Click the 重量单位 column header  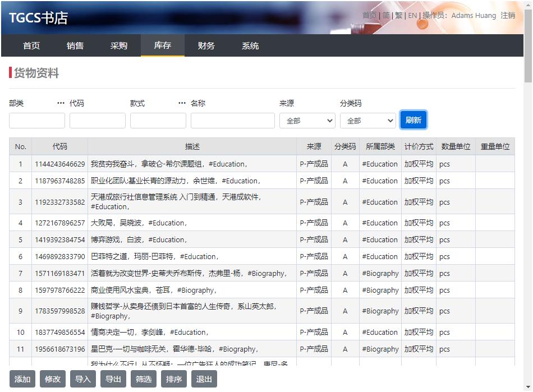[x=495, y=146]
